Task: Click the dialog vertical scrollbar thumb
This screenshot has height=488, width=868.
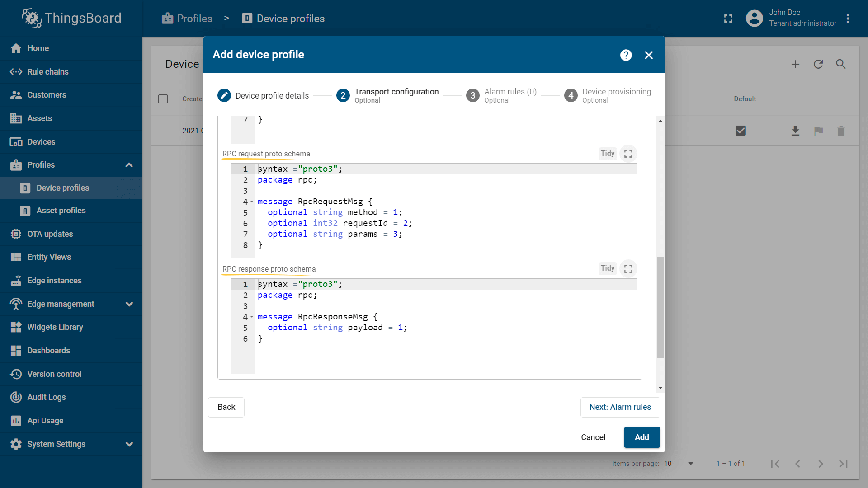Action: [x=660, y=307]
